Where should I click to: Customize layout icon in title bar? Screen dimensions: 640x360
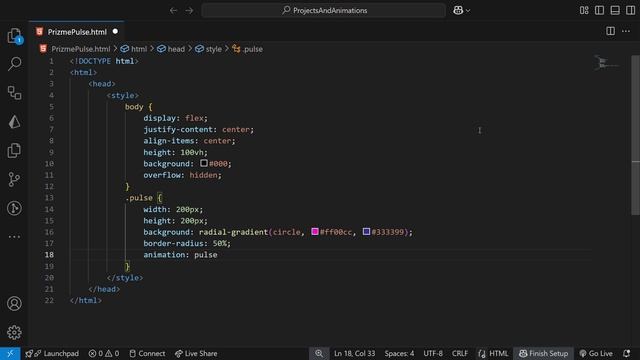(584, 10)
